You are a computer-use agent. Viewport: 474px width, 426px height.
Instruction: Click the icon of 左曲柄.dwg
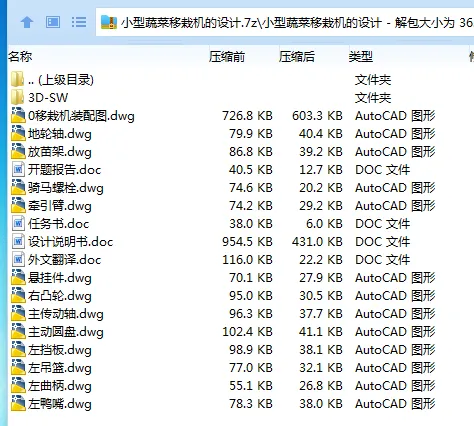tap(18, 386)
